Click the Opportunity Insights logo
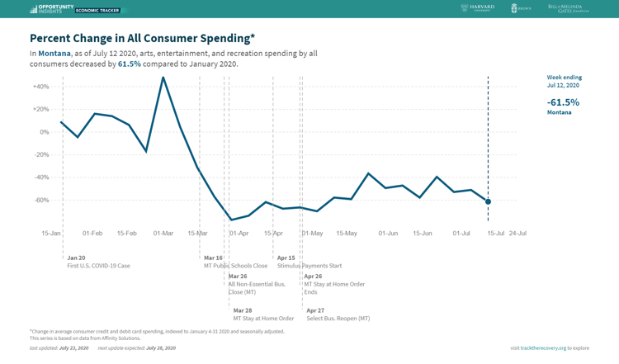This screenshot has height=364, width=619. (52, 9)
